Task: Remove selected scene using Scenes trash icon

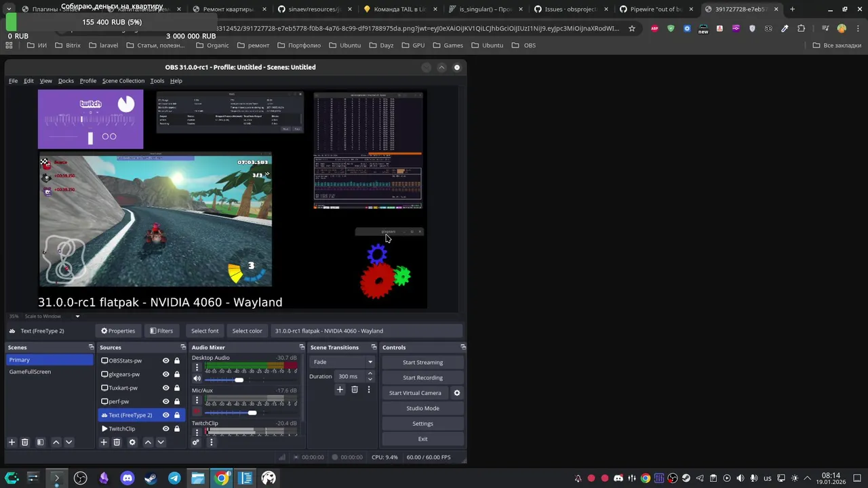Action: point(25,442)
